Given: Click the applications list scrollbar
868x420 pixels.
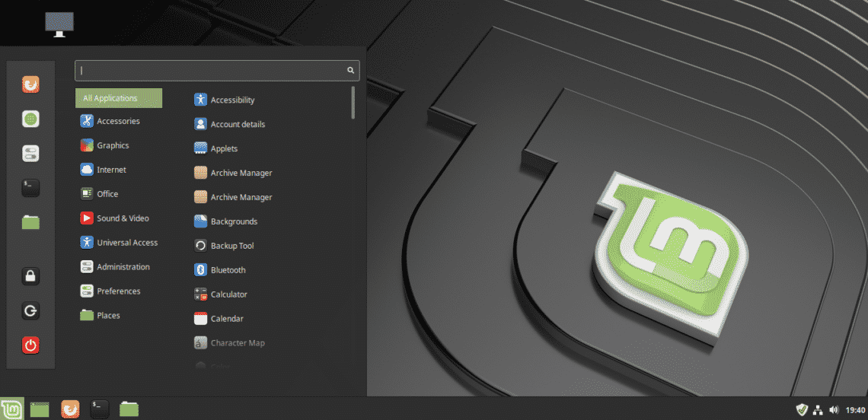Looking at the screenshot, I should pos(353,103).
